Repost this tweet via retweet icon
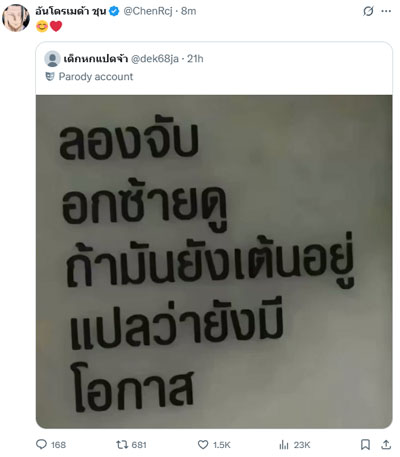 tap(122, 444)
